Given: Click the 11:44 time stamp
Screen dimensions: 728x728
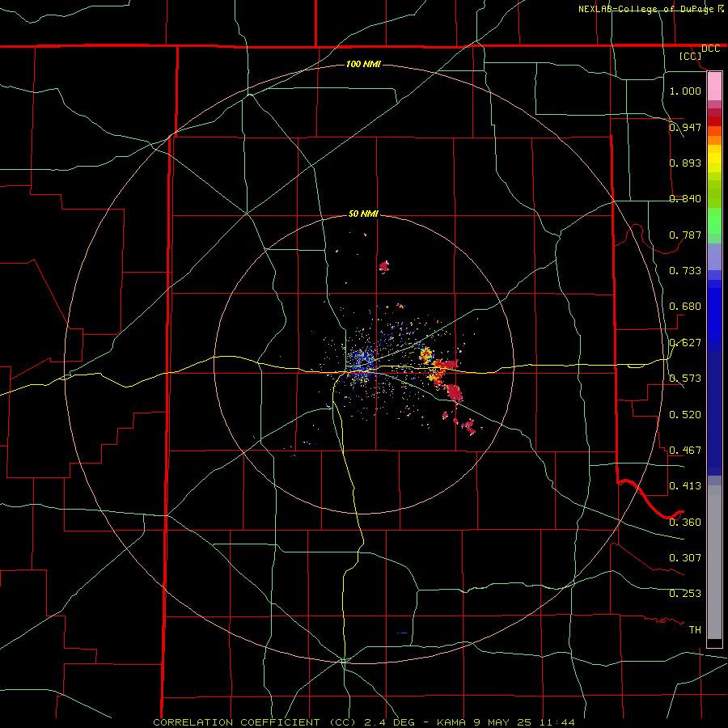Looking at the screenshot, I should click(557, 722).
